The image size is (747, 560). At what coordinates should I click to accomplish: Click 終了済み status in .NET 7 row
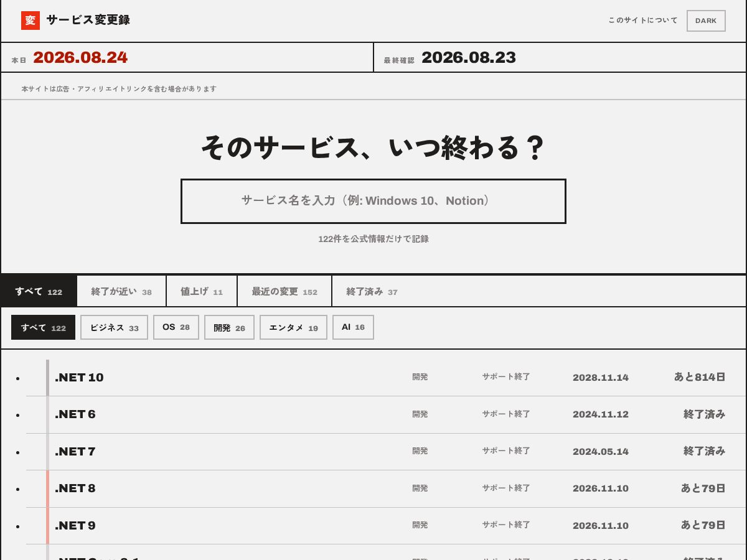(x=705, y=451)
